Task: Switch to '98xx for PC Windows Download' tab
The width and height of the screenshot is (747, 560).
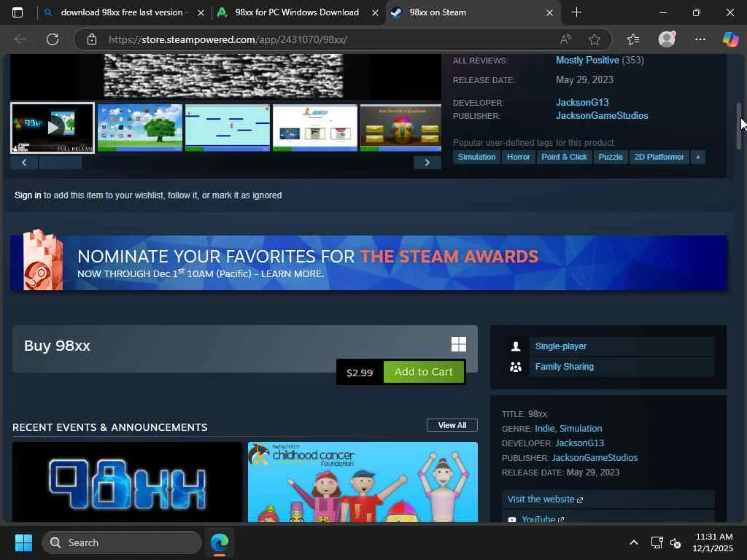Action: (298, 12)
